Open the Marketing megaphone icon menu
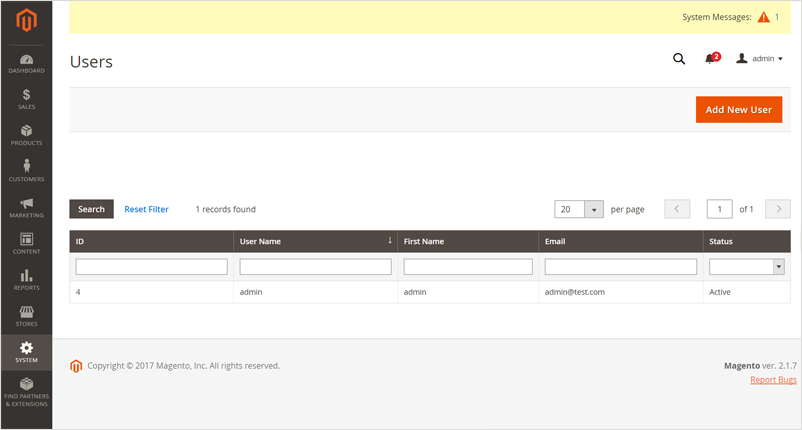This screenshot has width=802, height=430. coord(26,207)
